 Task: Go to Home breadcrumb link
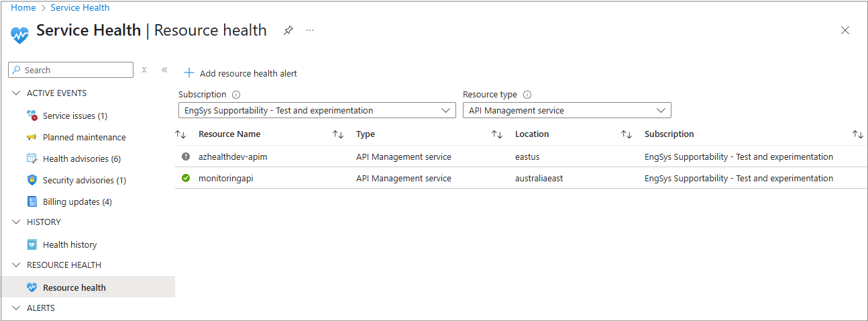pos(23,7)
